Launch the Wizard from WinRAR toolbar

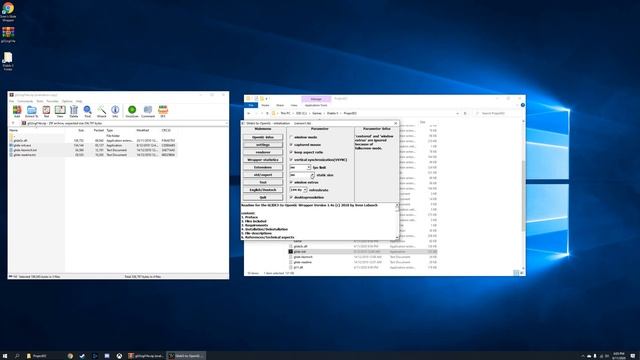point(101,111)
